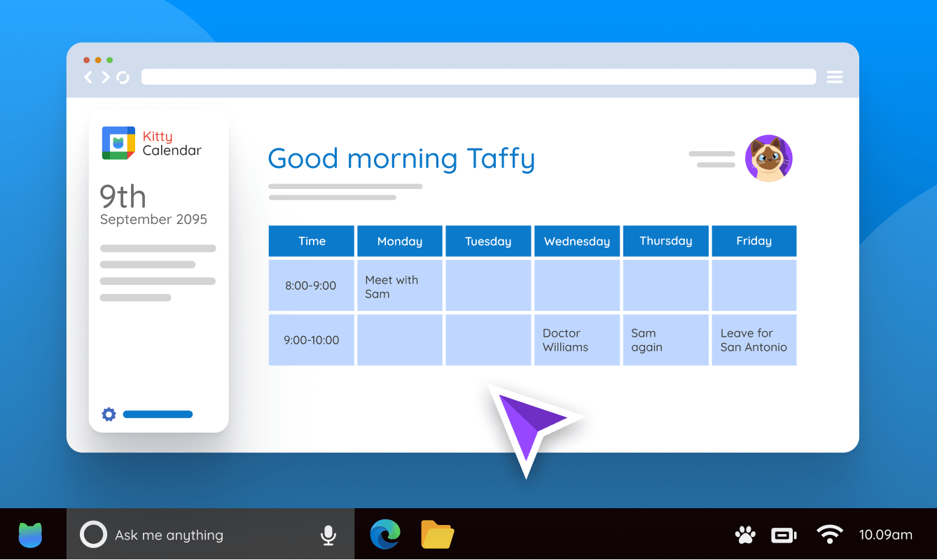Image resolution: width=937 pixels, height=560 pixels.
Task: Open the Wi-Fi network icon
Action: click(830, 535)
